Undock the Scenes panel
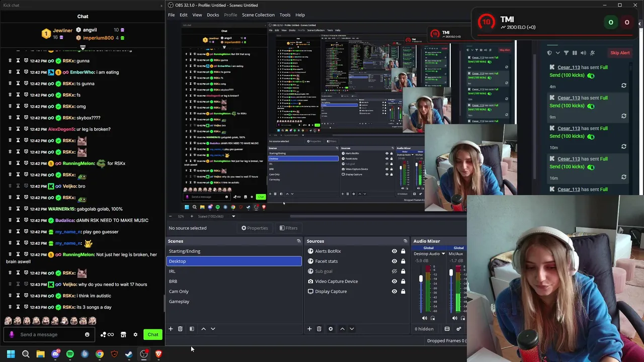Viewport: 644px width, 362px height. (x=298, y=241)
